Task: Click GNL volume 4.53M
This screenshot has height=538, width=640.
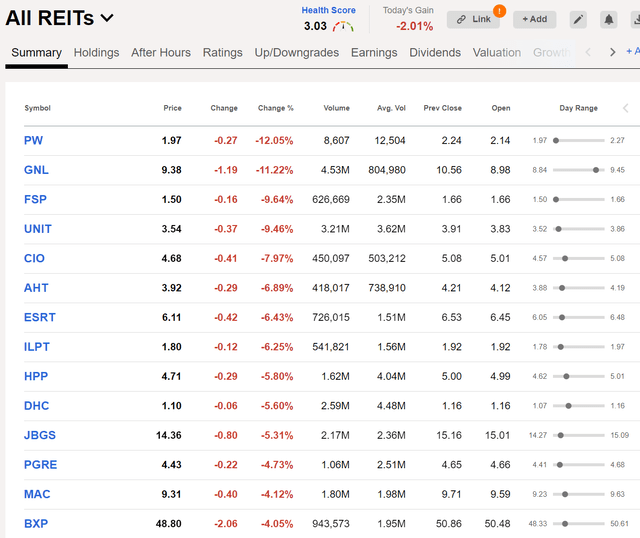Action: click(x=335, y=170)
